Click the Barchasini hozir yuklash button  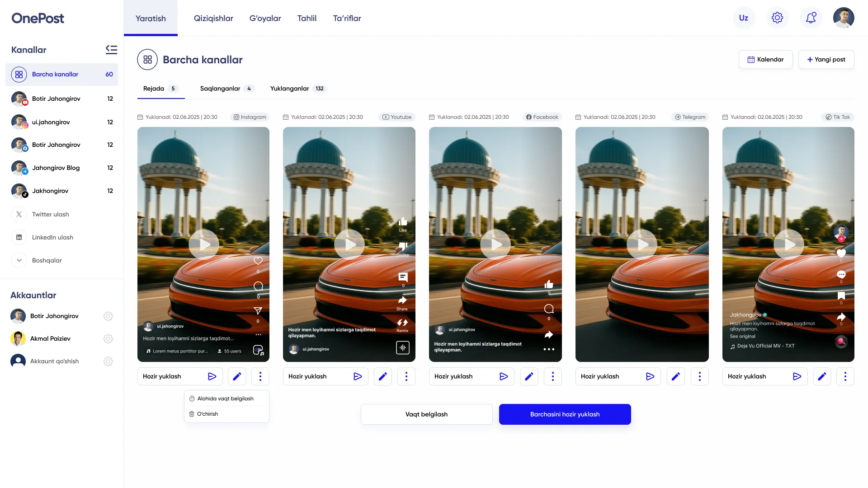(565, 414)
